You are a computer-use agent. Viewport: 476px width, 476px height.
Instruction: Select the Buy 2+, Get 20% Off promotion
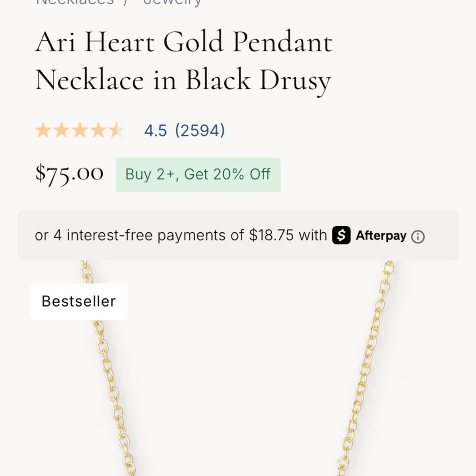click(x=198, y=174)
